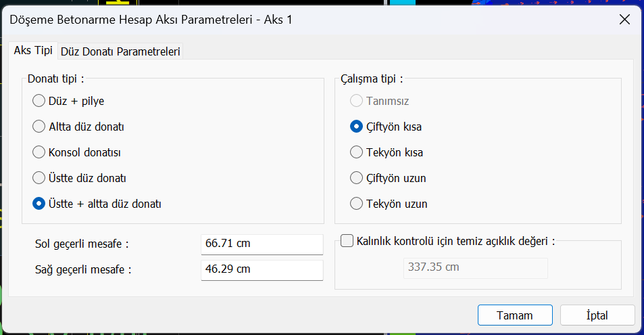Select the Düz + pilye radio option
This screenshot has height=335, width=644.
(39, 101)
